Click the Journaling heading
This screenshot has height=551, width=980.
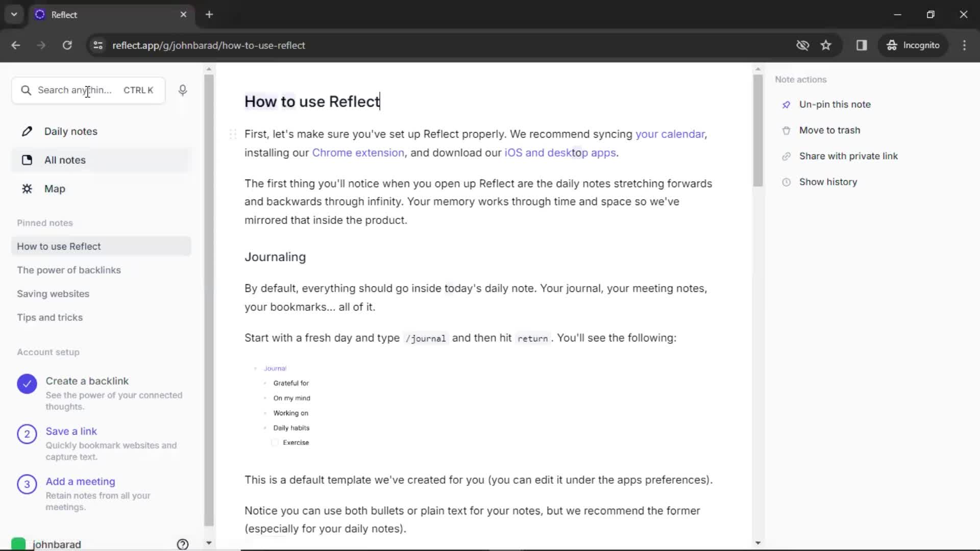(275, 257)
